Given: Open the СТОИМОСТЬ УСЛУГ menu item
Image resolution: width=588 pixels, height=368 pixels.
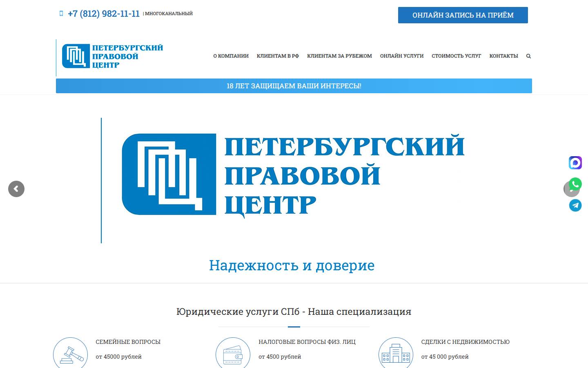Looking at the screenshot, I should tap(457, 56).
